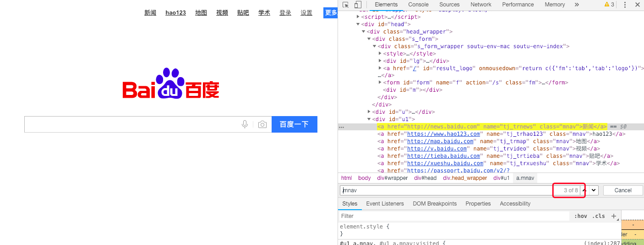This screenshot has width=644, height=245.
Task: Select div#u1 in the breadcrumb bar
Action: pyautogui.click(x=502, y=178)
